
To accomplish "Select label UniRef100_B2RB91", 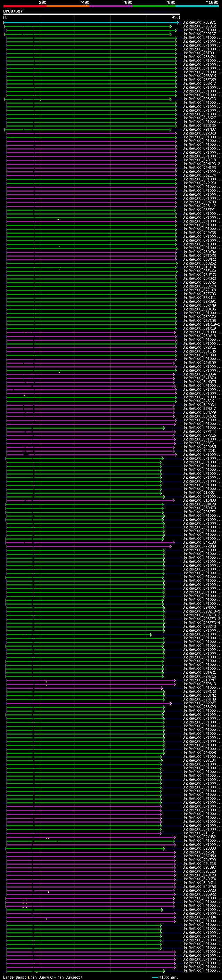I will pyautogui.click(x=199, y=302).
